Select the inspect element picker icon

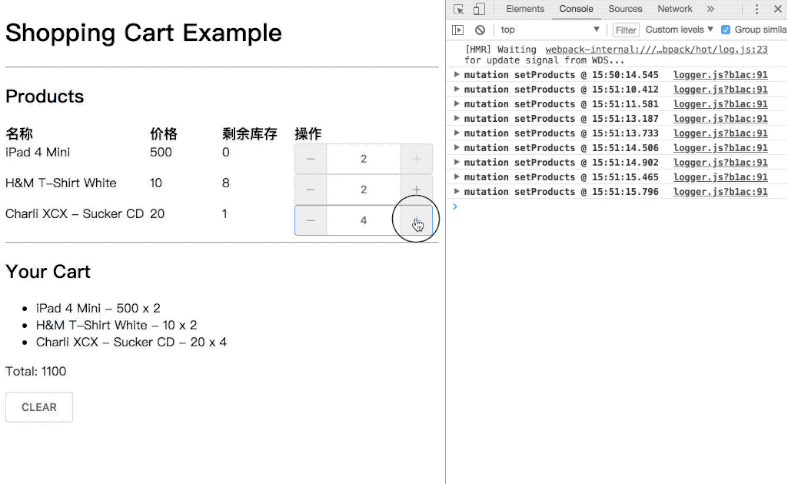458,9
